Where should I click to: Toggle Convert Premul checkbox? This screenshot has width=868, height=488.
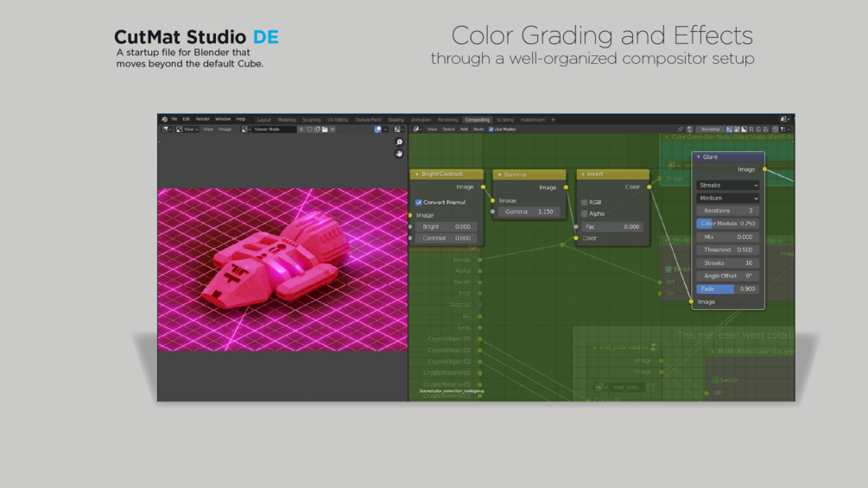pos(419,202)
